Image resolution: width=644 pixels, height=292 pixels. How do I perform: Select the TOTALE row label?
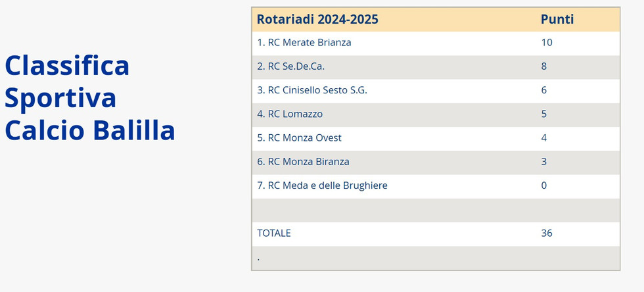click(x=274, y=233)
